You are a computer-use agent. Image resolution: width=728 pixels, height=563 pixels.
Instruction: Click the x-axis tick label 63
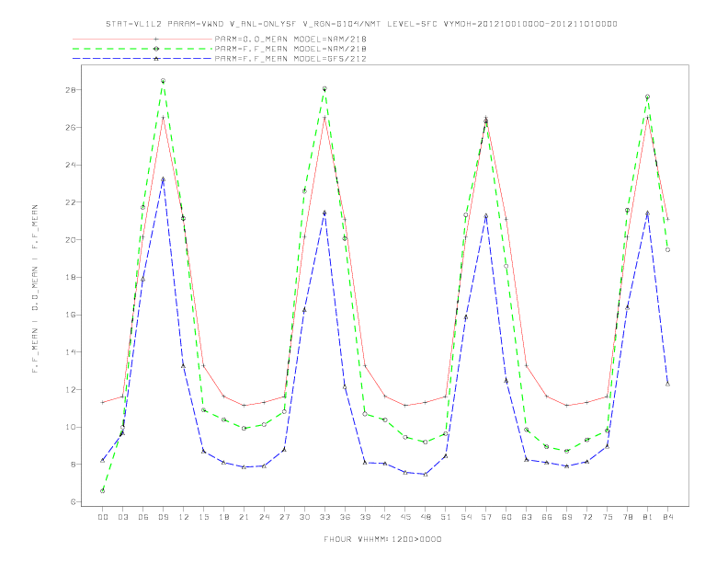click(527, 517)
